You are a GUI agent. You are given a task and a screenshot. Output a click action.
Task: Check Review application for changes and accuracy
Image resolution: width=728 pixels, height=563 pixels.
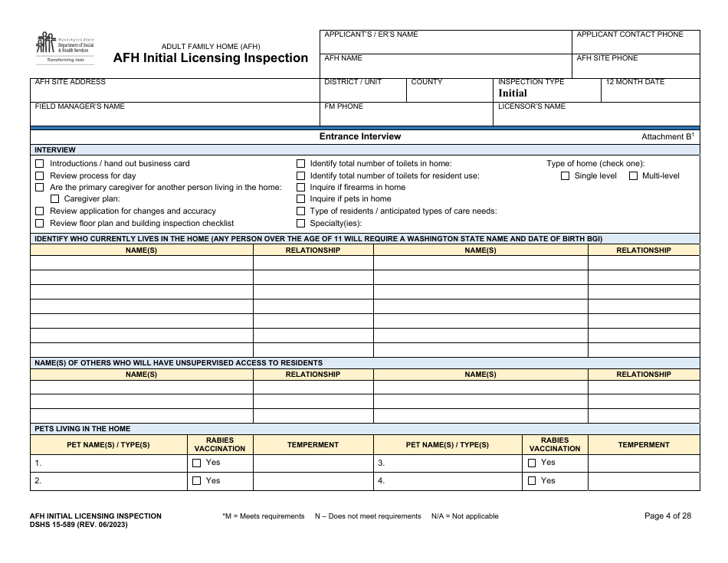pyautogui.click(x=38, y=211)
